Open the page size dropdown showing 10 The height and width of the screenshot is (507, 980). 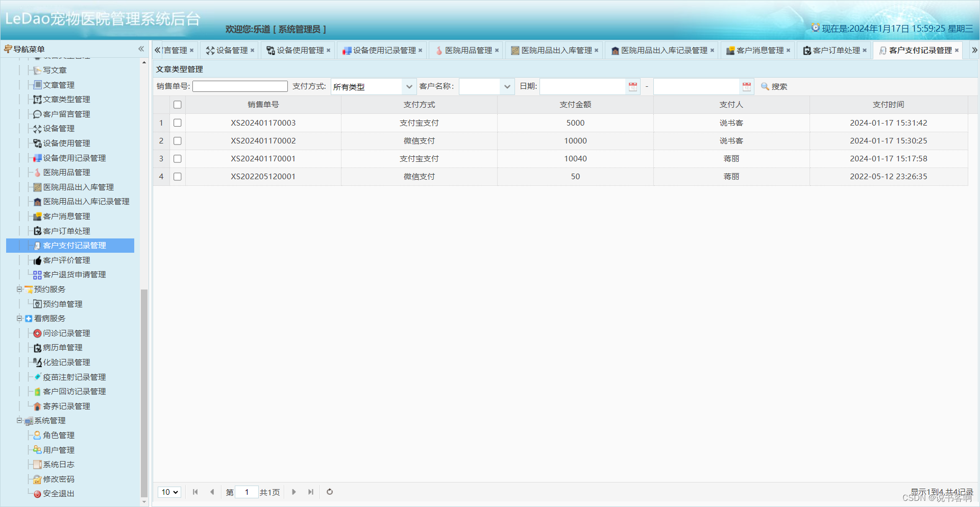click(x=169, y=492)
